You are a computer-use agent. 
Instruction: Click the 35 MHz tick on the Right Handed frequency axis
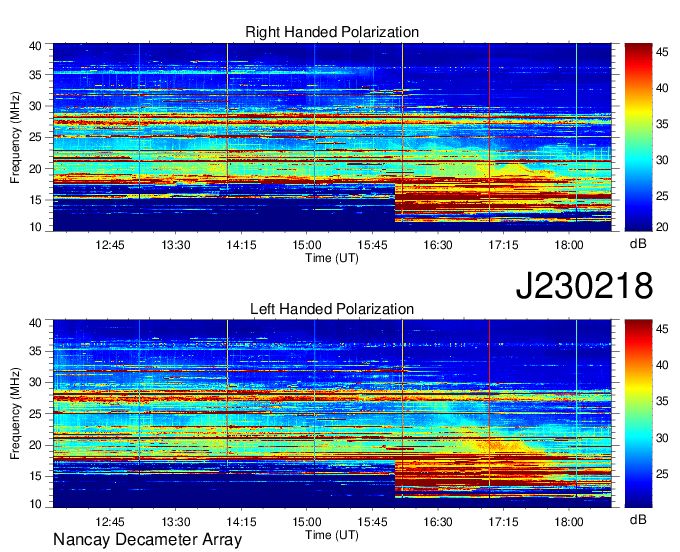(35, 75)
